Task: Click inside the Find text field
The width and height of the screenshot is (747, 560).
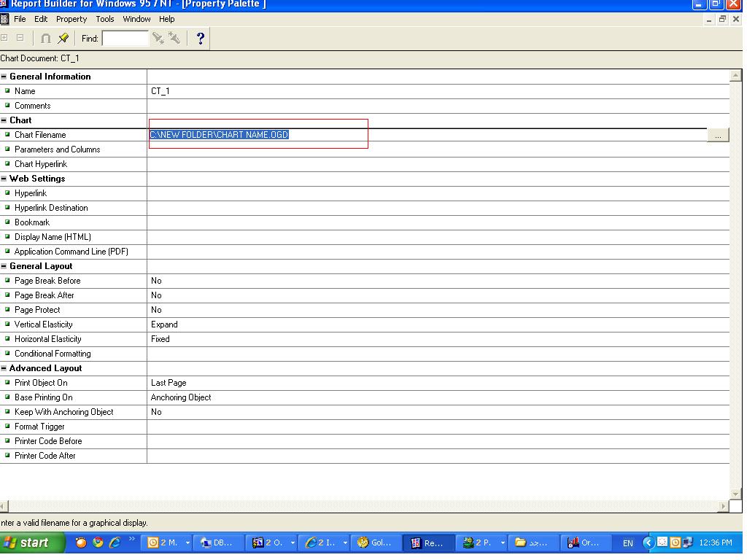Action: coord(125,39)
